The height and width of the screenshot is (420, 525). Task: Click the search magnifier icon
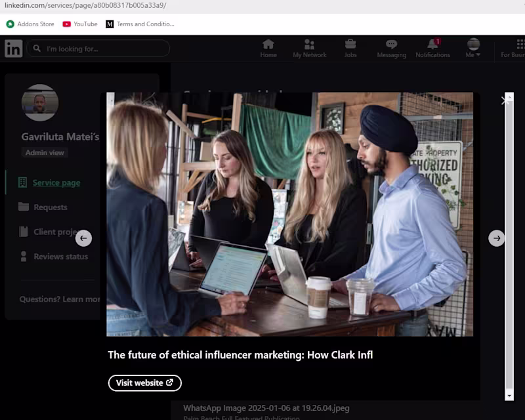pos(37,49)
